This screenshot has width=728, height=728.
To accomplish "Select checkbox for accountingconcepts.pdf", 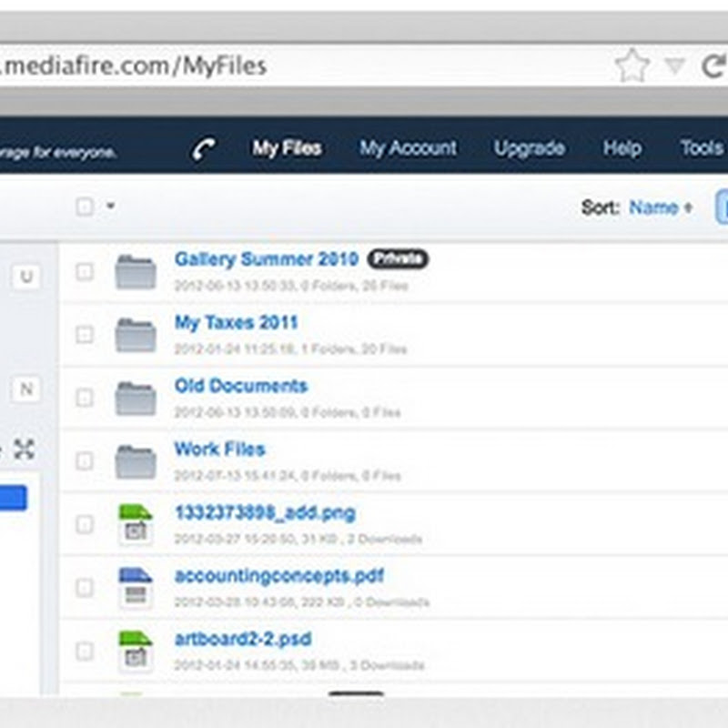I will 85,588.
